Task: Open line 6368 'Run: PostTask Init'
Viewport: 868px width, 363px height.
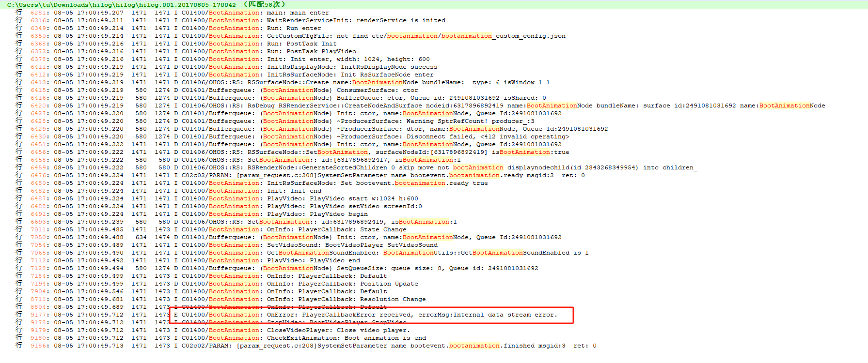Action: pyautogui.click(x=176, y=44)
